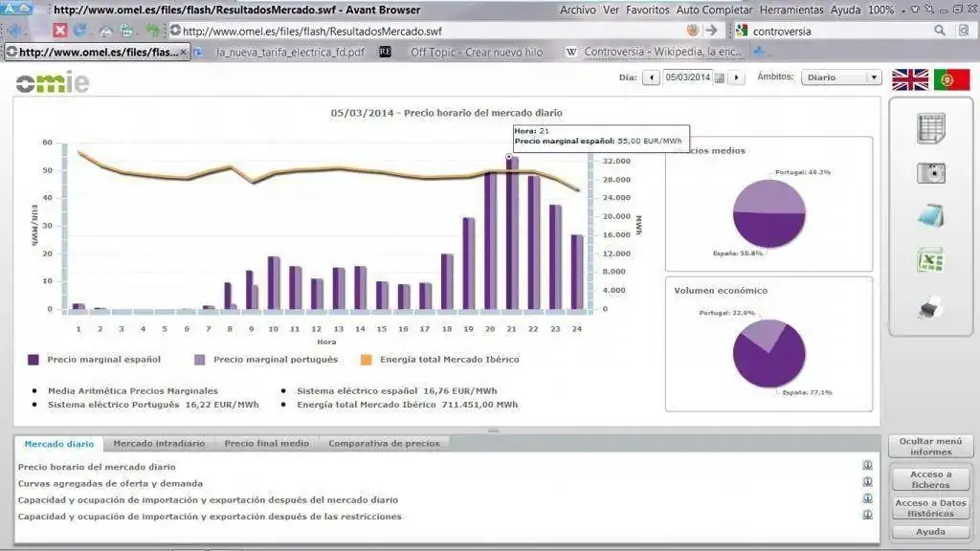Screen dimensions: 980x551
Task: Go to previous day with left arrow
Action: click(x=652, y=77)
